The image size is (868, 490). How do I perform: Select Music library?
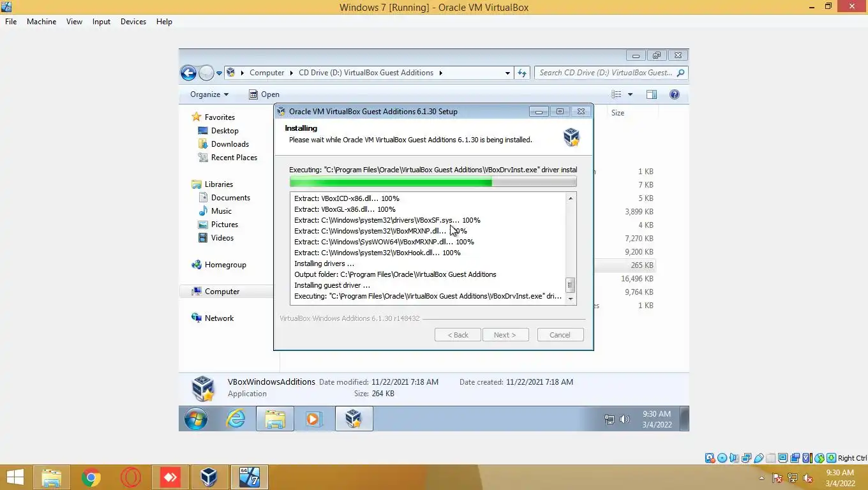click(221, 211)
